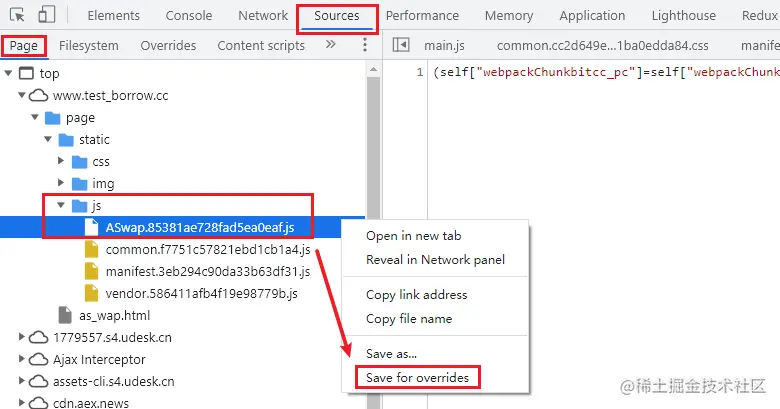Click the webpackChunkbitcc_pc code line
The image size is (780, 409).
[606, 73]
